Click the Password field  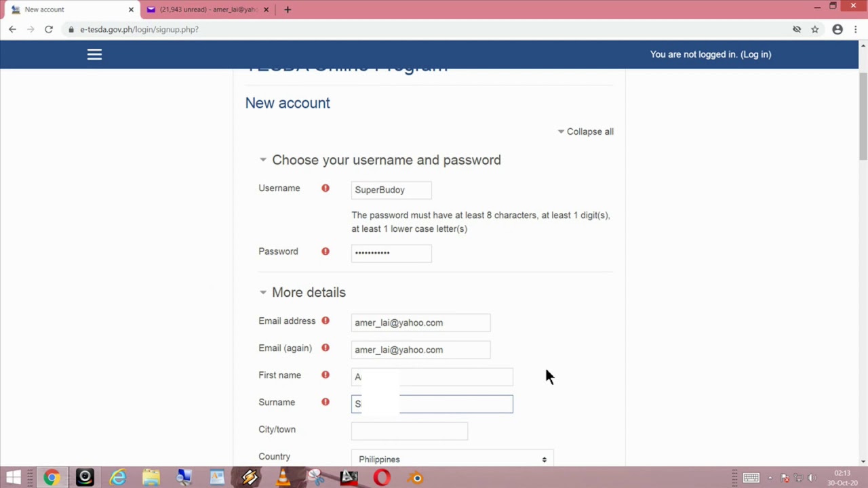(391, 253)
